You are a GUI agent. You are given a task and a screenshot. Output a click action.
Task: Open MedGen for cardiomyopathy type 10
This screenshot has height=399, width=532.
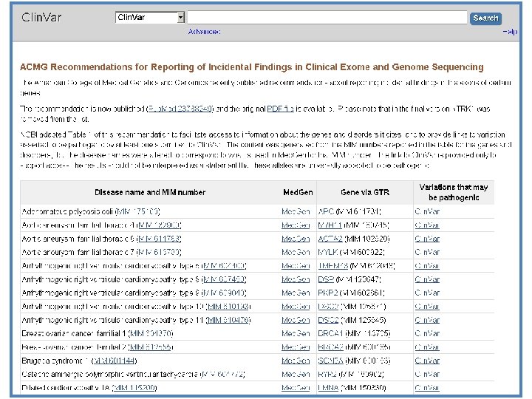click(296, 307)
